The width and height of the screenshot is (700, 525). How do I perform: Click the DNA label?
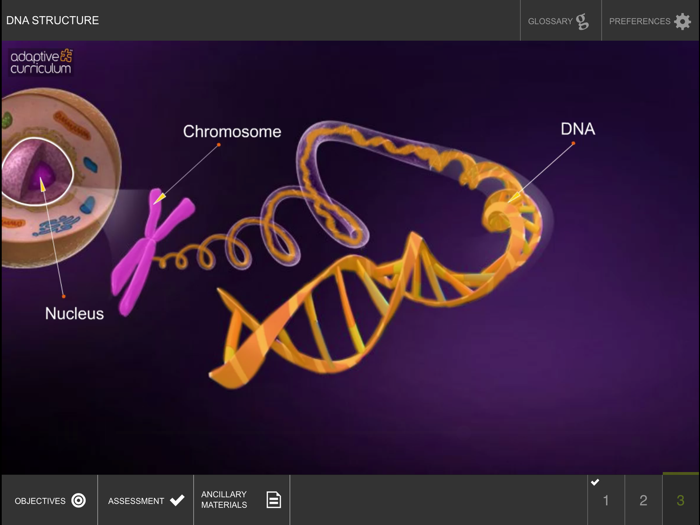pyautogui.click(x=578, y=129)
